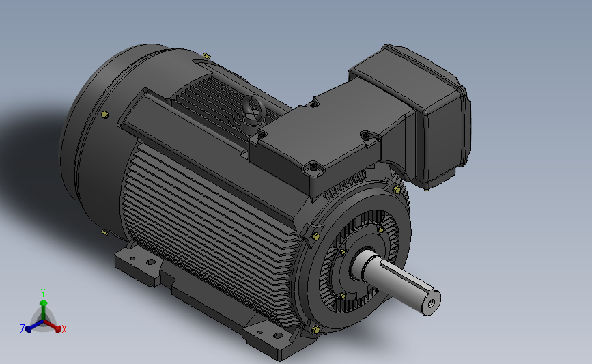Click the red X axis of the triad
592x364 pixels.
[x=54, y=326]
